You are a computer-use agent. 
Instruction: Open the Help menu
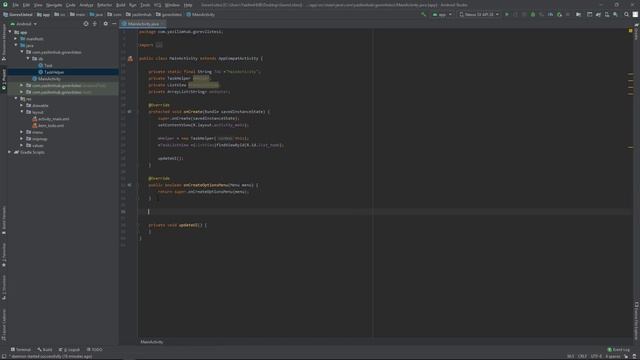(x=188, y=5)
